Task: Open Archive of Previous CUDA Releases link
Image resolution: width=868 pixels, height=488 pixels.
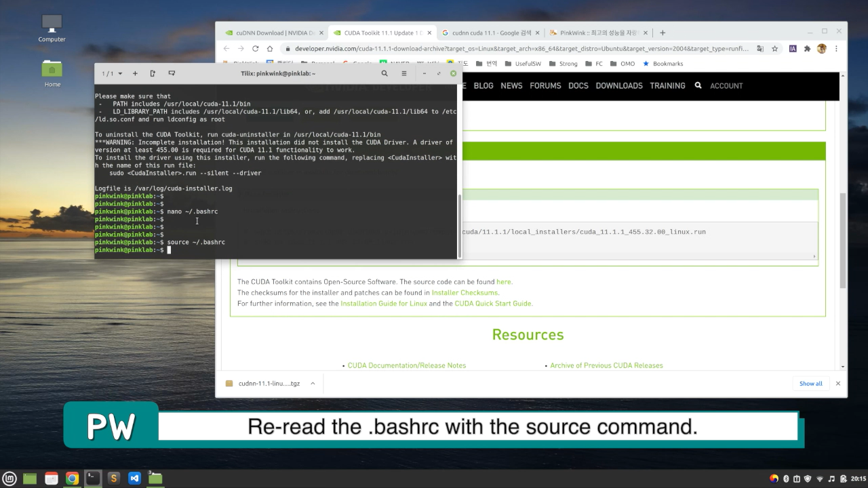Action: 606,365
